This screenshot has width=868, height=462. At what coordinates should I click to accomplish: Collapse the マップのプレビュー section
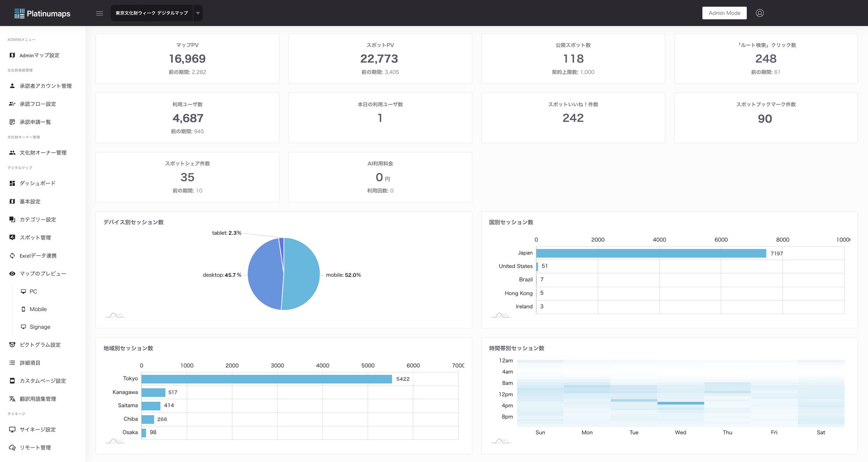tap(43, 274)
